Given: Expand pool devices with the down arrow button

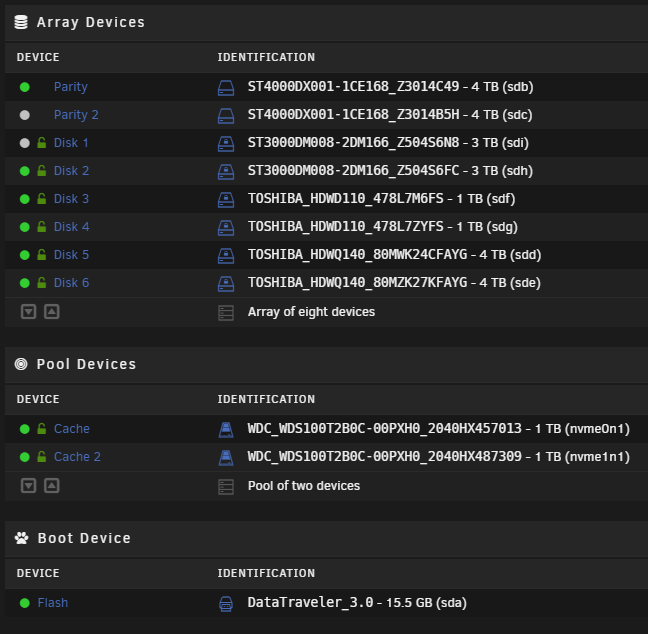Looking at the screenshot, I should pyautogui.click(x=29, y=485).
